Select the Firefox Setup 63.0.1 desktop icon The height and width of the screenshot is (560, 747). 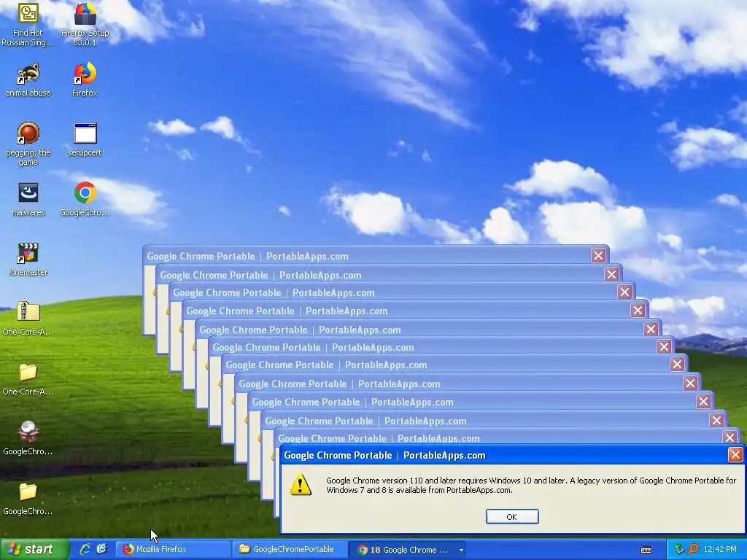click(x=85, y=25)
